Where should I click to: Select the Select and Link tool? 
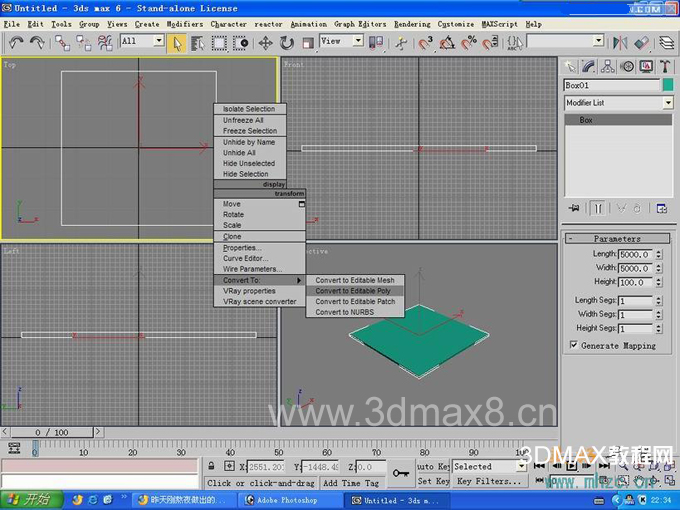click(x=62, y=43)
